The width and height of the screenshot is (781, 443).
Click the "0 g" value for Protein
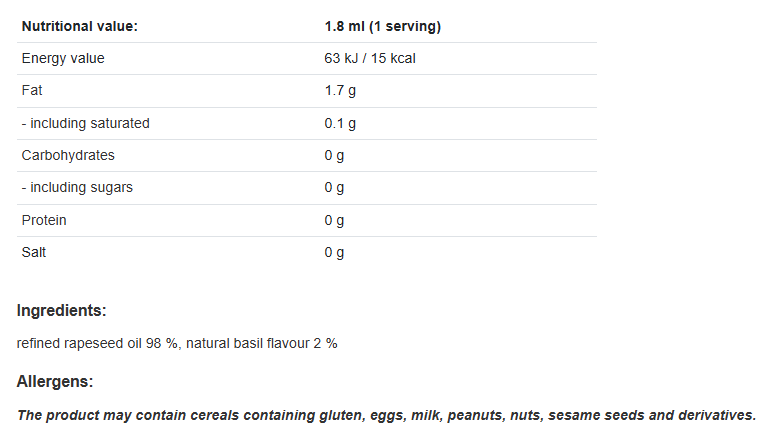tap(334, 220)
